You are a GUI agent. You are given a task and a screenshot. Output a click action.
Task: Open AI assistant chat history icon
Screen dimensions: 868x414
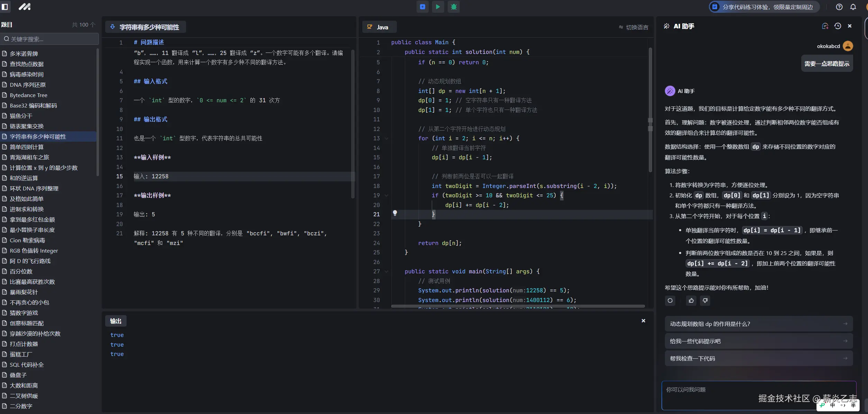click(x=838, y=26)
